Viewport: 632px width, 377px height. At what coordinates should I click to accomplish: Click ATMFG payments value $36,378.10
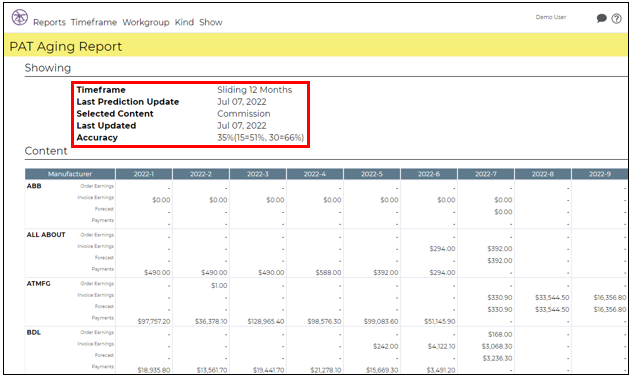click(x=211, y=321)
